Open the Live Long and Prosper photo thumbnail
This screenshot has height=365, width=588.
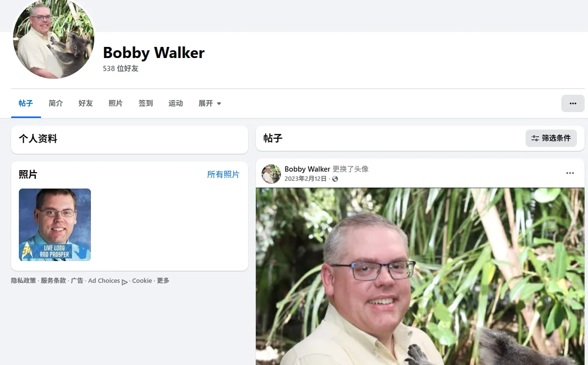[x=55, y=225]
